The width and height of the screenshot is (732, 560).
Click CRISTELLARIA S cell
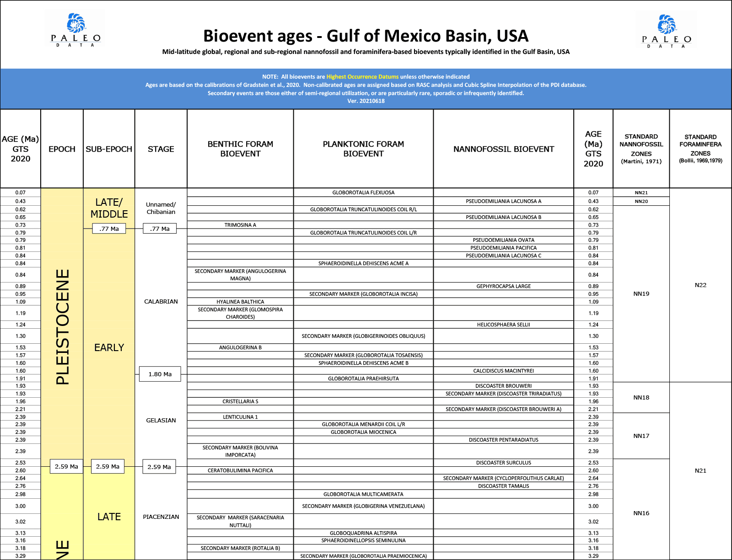click(240, 401)
